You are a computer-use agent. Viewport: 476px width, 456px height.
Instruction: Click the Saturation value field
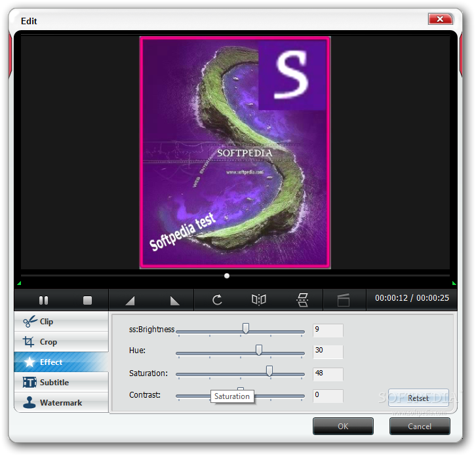328,374
